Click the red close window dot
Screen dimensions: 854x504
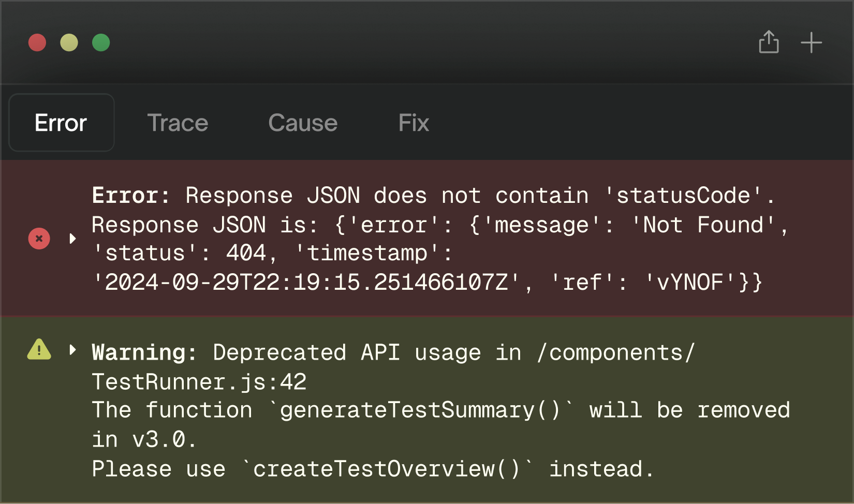tap(37, 42)
